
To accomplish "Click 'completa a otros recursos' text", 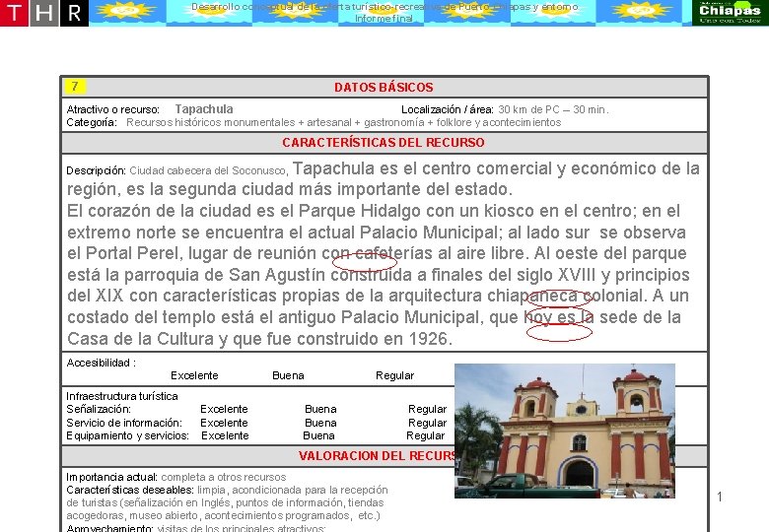I will [x=224, y=477].
